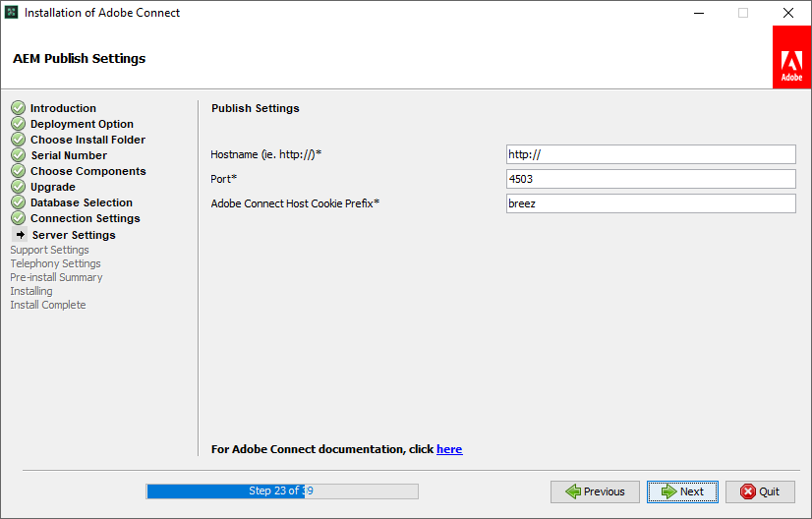This screenshot has height=519, width=812.
Task: Click the Deployment Option checkmark icon
Action: click(18, 123)
